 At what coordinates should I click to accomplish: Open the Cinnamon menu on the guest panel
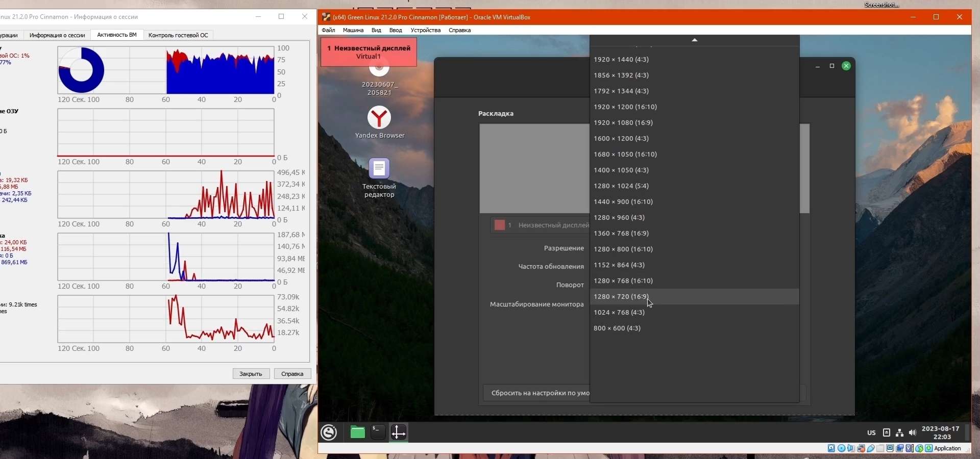tap(329, 432)
